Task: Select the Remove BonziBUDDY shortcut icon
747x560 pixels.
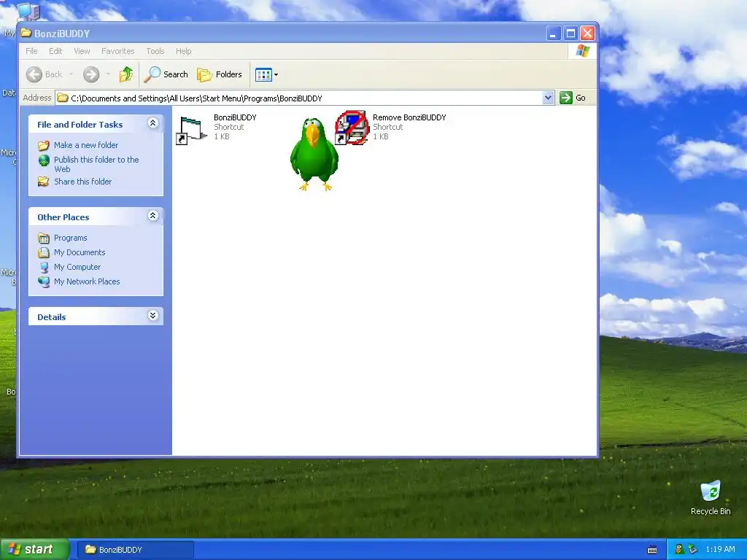Action: pyautogui.click(x=352, y=128)
